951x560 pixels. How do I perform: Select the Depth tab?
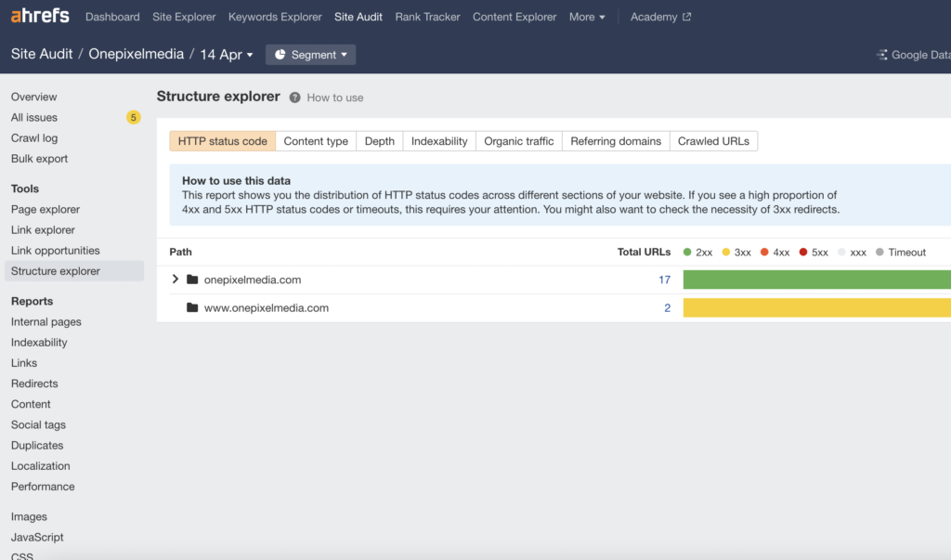click(x=380, y=141)
